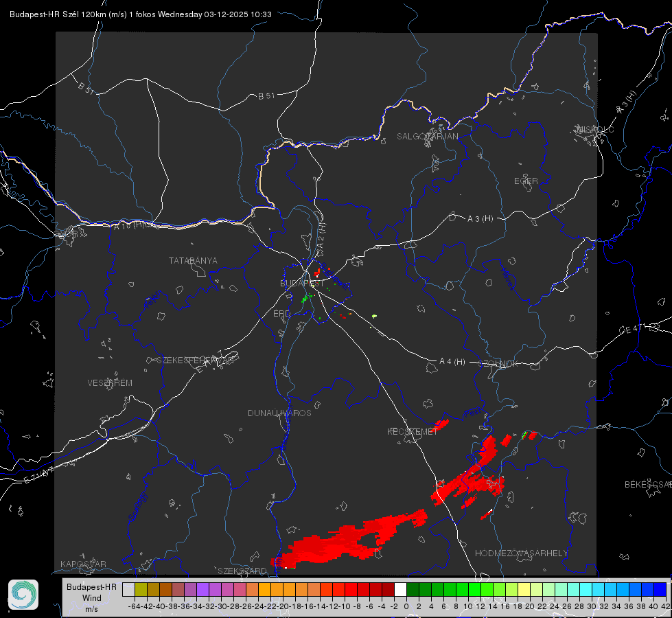Click the purple swatch above legend value -34
672x618 pixels.
coord(202,589)
